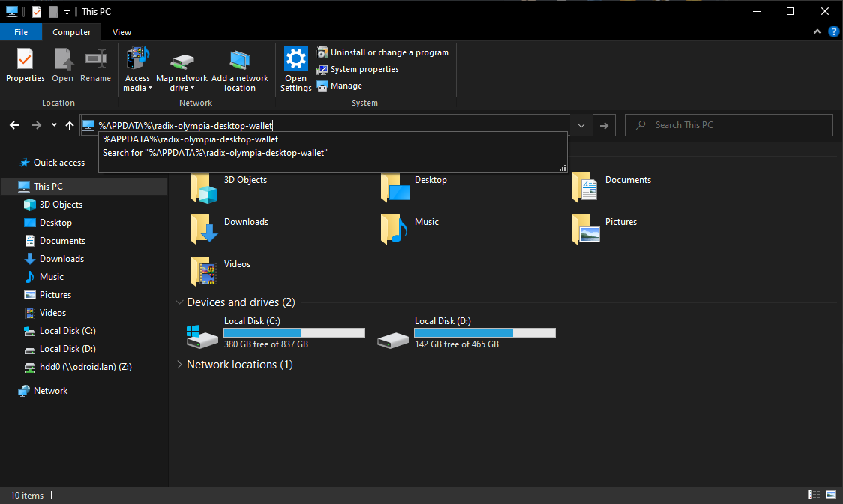The width and height of the screenshot is (843, 504).
Task: Click the resize grip of suggestion dropdown
Action: click(562, 168)
